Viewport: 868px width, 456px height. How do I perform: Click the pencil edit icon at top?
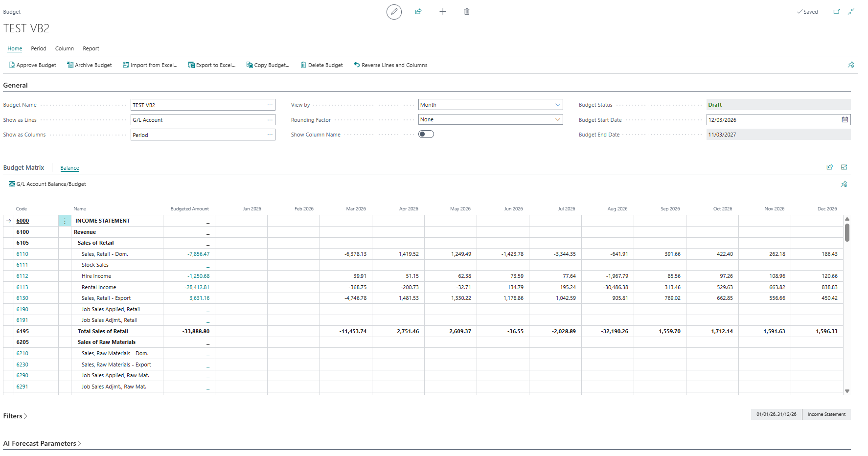[x=394, y=12]
